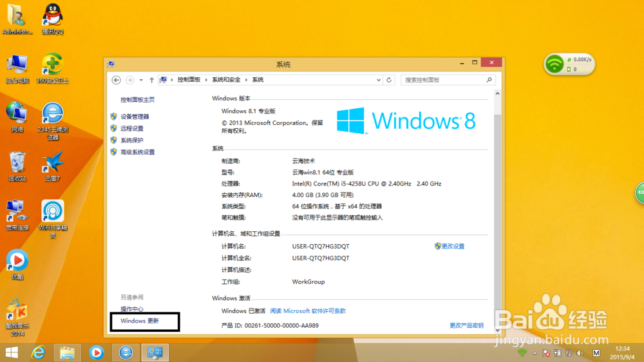Screen dimensions: 644x362
Task: Open the 宽带连接 desktop icon
Action: pyautogui.click(x=17, y=216)
